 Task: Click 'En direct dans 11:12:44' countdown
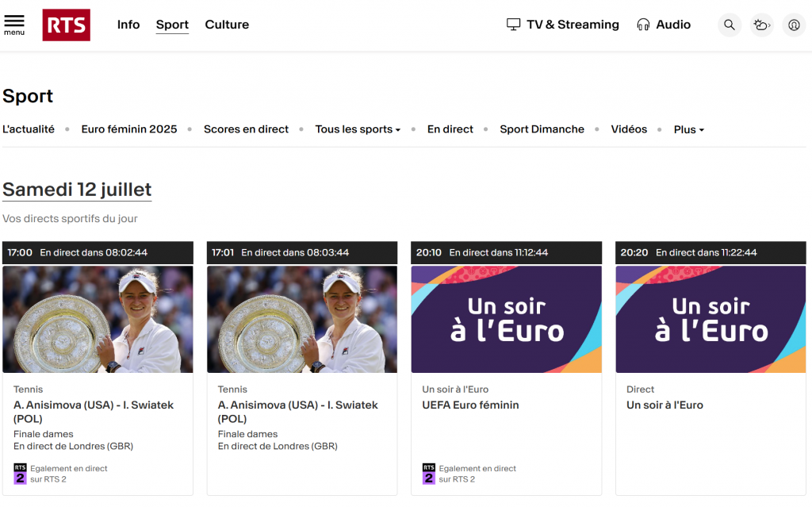(x=499, y=252)
